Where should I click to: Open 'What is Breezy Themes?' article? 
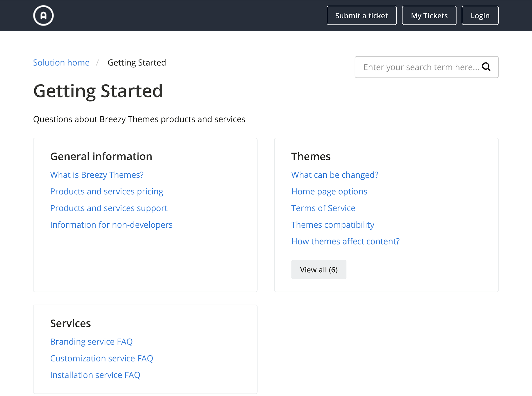point(97,175)
